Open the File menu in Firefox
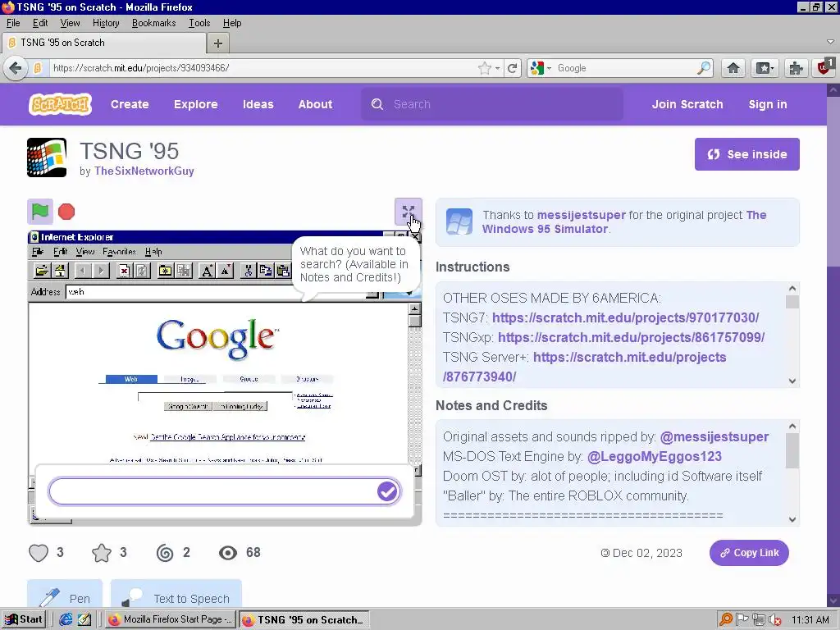The width and height of the screenshot is (840, 630). [13, 23]
